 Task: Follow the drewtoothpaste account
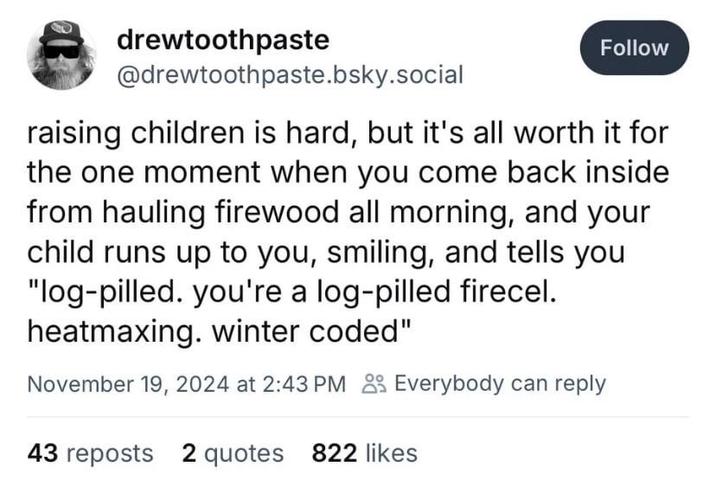633,47
